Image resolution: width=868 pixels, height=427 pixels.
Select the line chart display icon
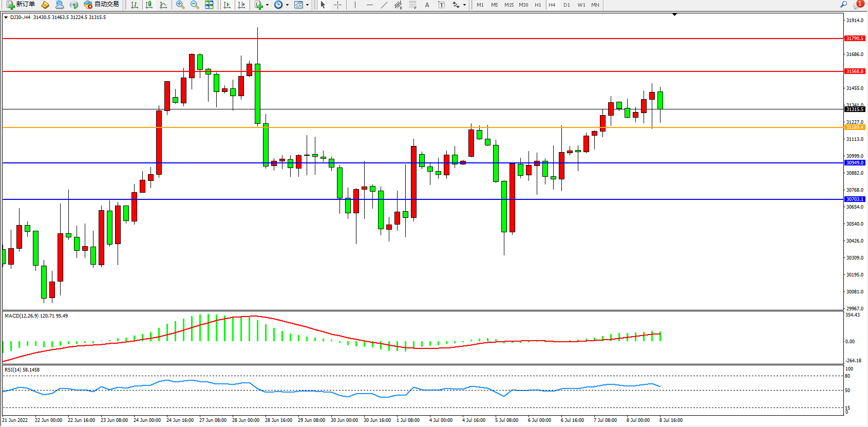(x=163, y=5)
